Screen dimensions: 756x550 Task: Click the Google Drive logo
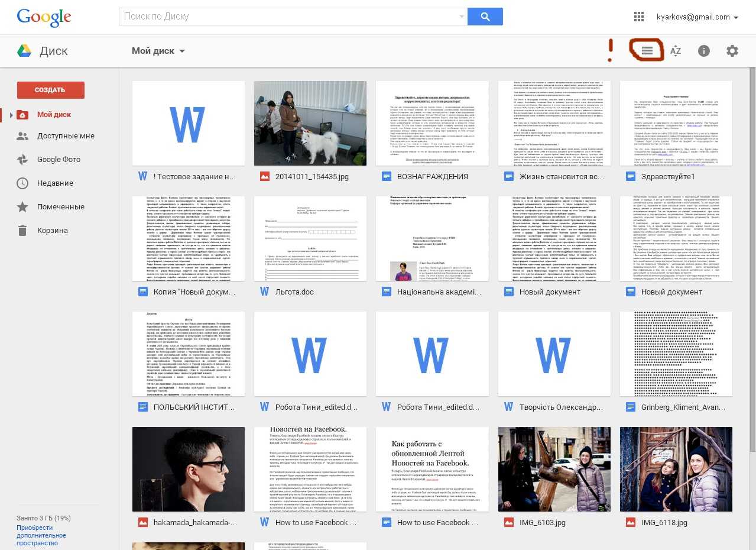[24, 51]
